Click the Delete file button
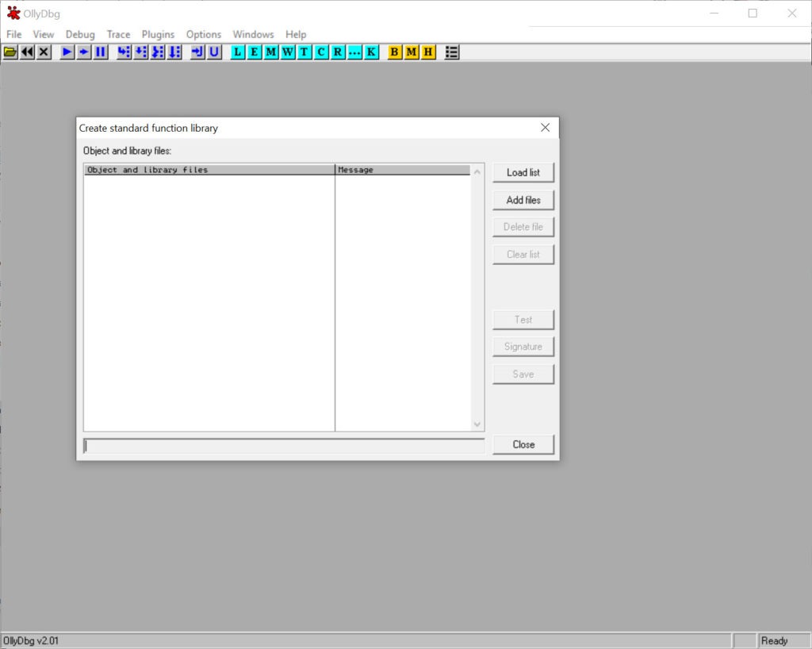 [523, 227]
